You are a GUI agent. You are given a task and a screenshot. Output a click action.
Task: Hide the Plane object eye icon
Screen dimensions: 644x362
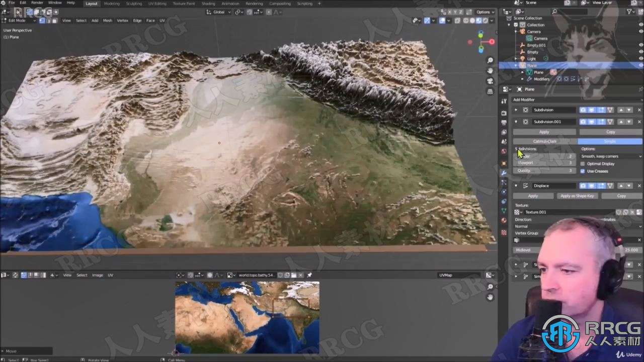click(640, 65)
